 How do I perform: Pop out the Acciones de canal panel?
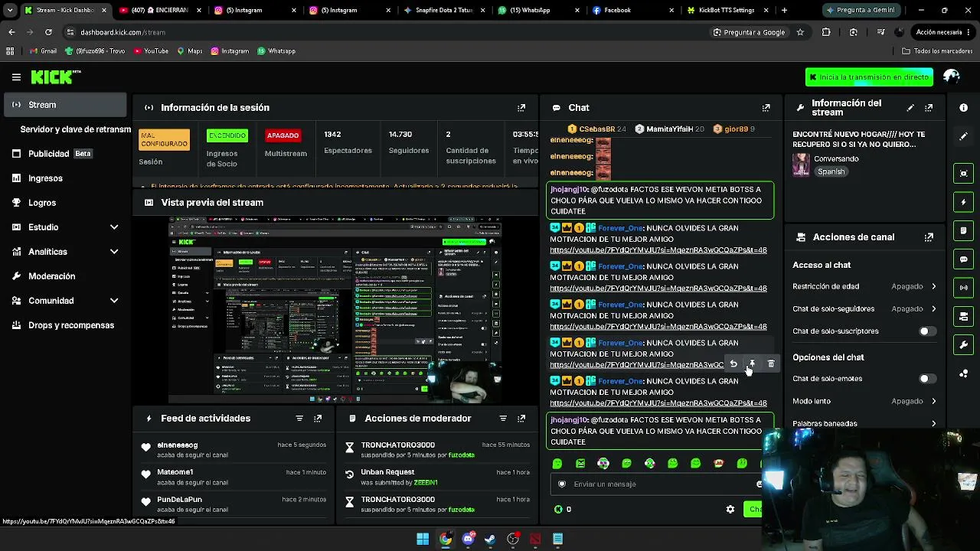pyautogui.click(x=929, y=237)
